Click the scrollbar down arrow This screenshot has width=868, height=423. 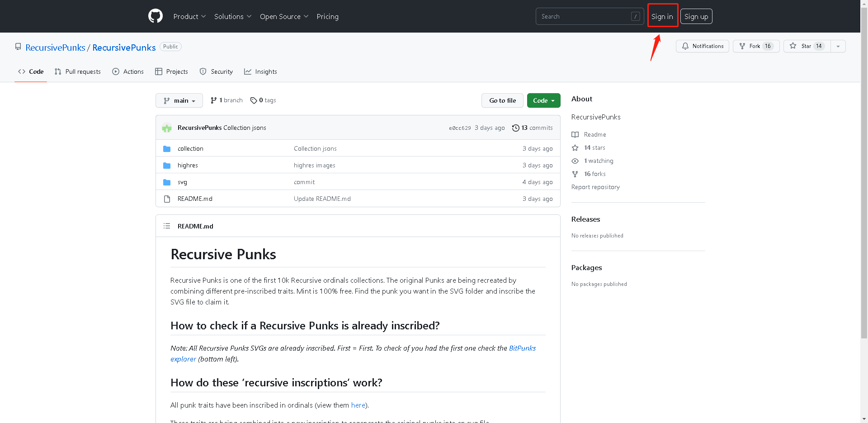click(864, 419)
